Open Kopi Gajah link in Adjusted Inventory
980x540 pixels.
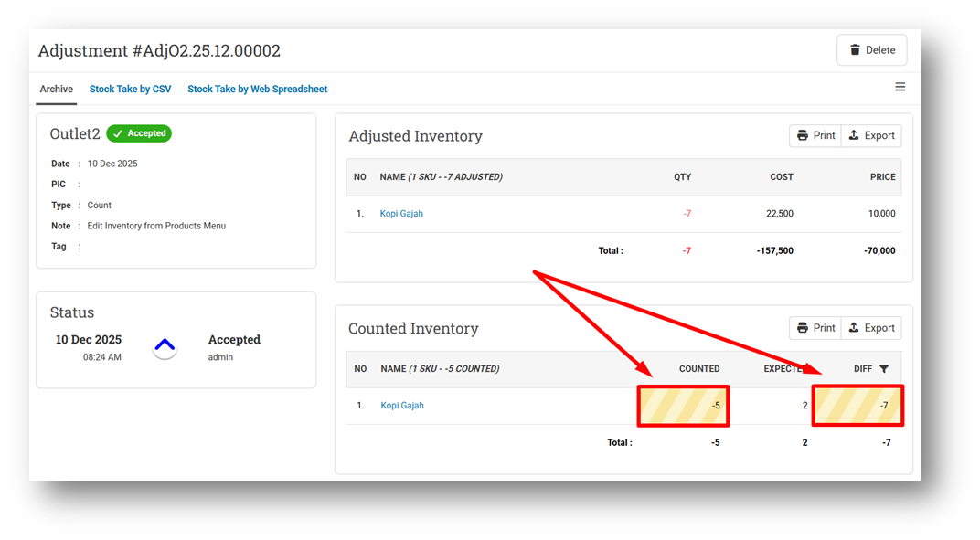click(401, 213)
